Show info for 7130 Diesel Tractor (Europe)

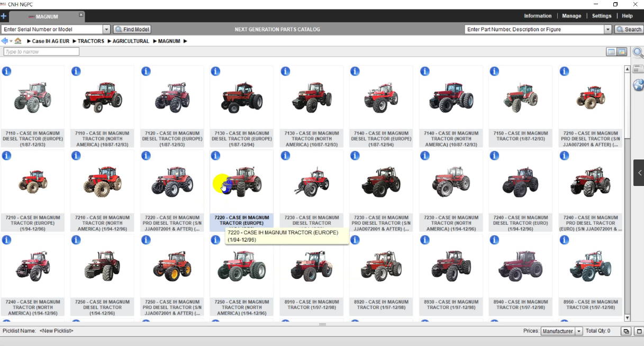point(215,71)
